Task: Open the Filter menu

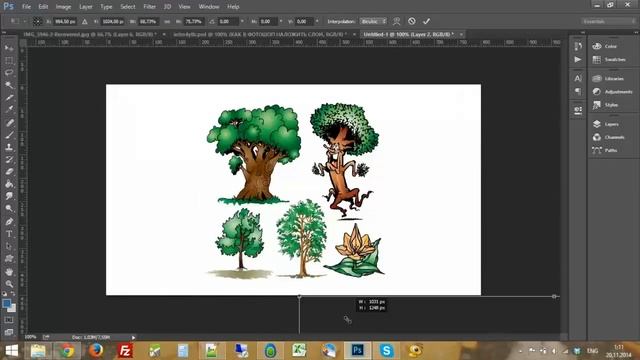Action: 149,7
